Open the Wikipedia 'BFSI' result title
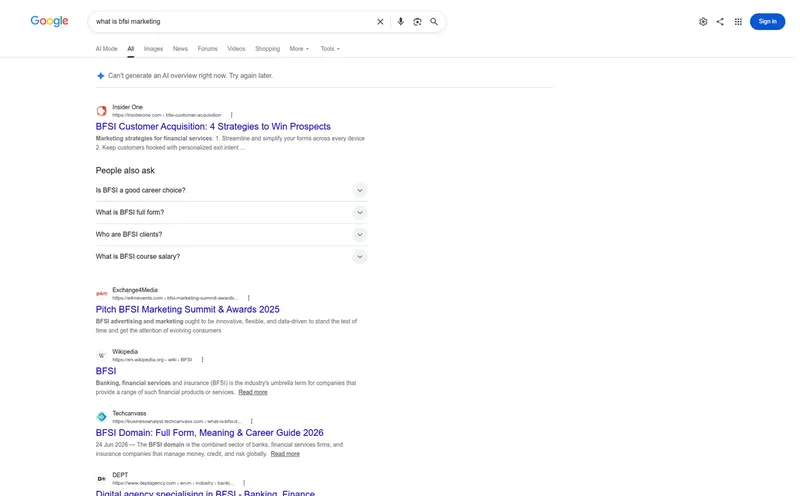 point(106,371)
